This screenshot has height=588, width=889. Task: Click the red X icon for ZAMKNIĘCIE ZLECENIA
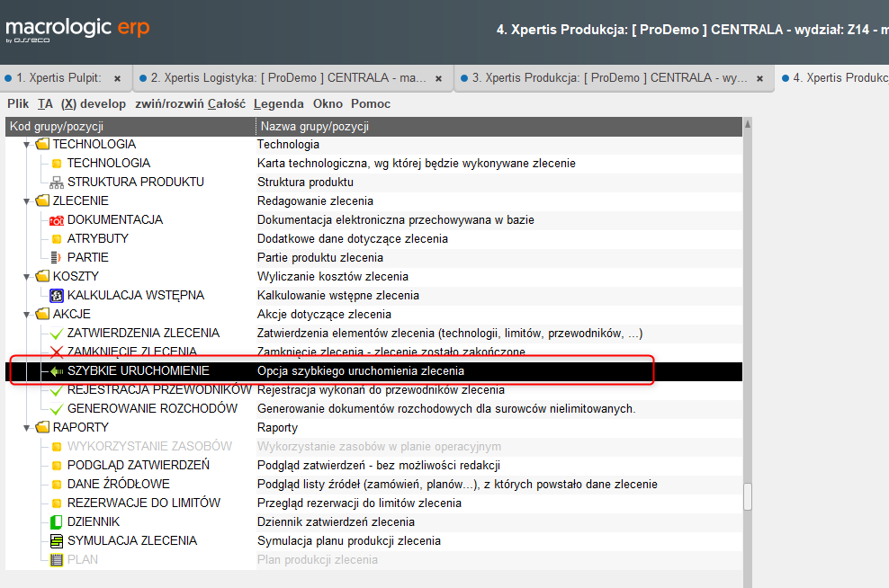[x=57, y=352]
